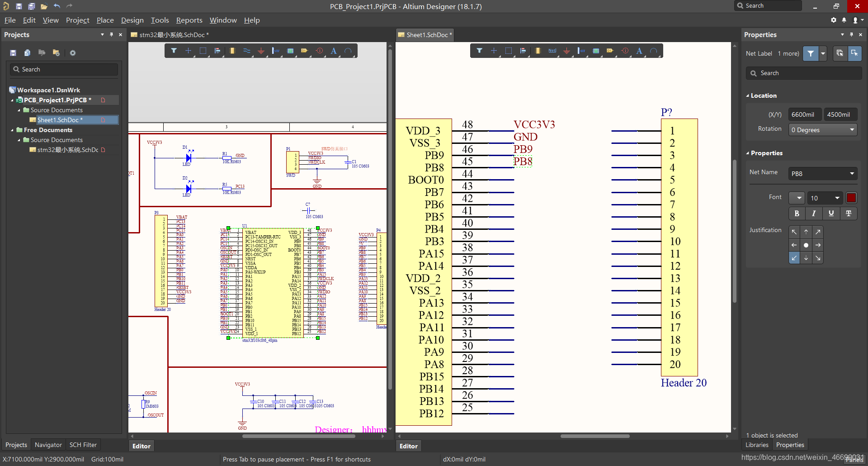Click the Projects panel settings gear icon
The image size is (868, 466).
(x=72, y=53)
